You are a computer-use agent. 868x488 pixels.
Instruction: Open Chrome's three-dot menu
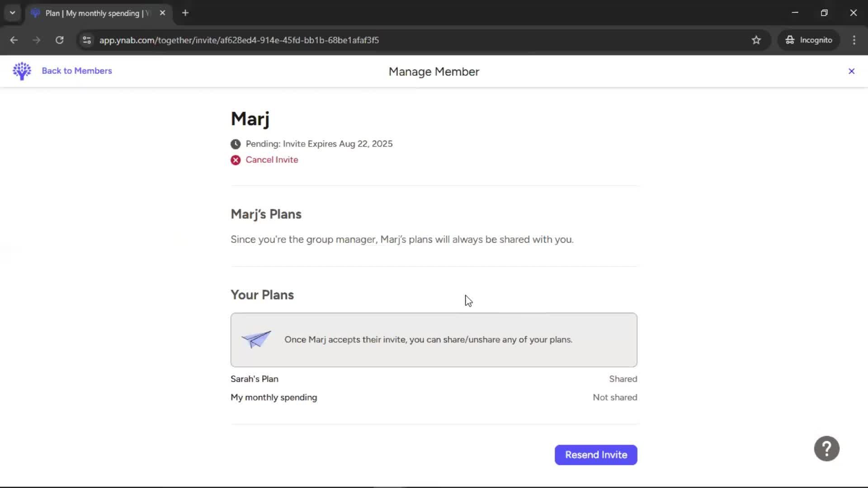(x=854, y=40)
